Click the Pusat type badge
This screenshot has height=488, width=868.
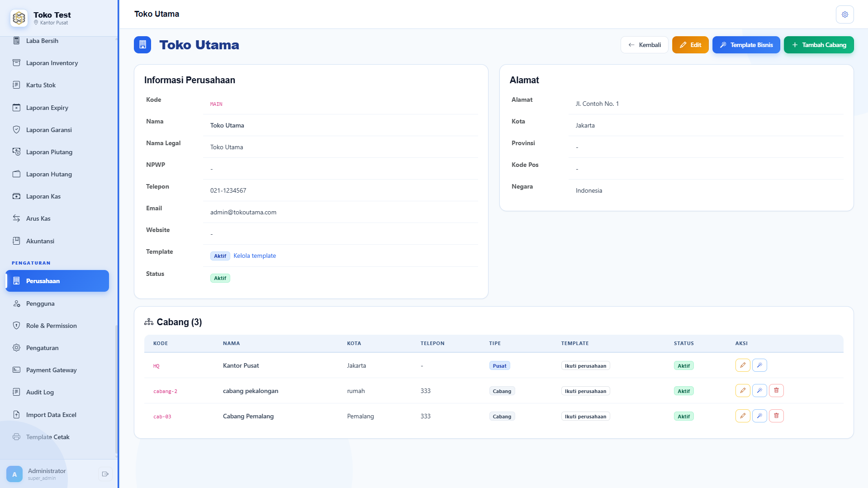[x=499, y=365]
